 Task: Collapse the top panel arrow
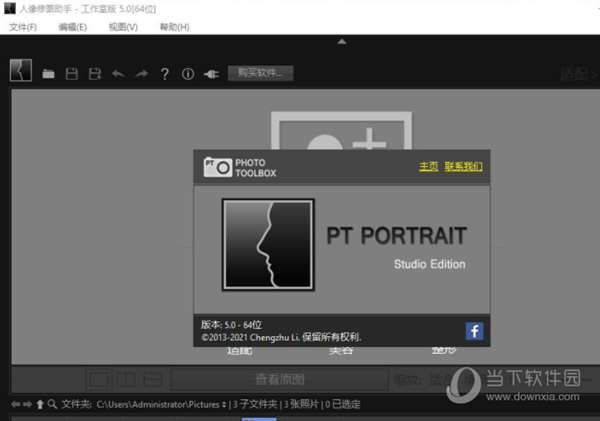(342, 42)
